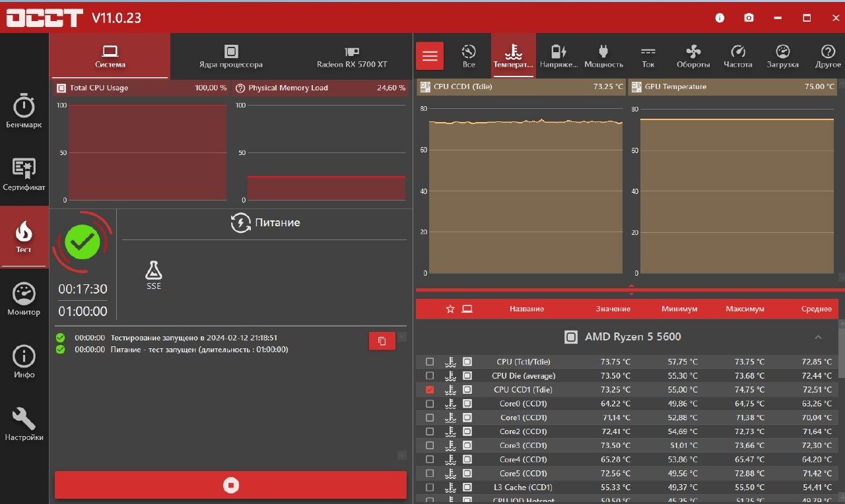845x504 pixels.
Task: Switch to Частота sensor tab
Action: click(x=738, y=56)
